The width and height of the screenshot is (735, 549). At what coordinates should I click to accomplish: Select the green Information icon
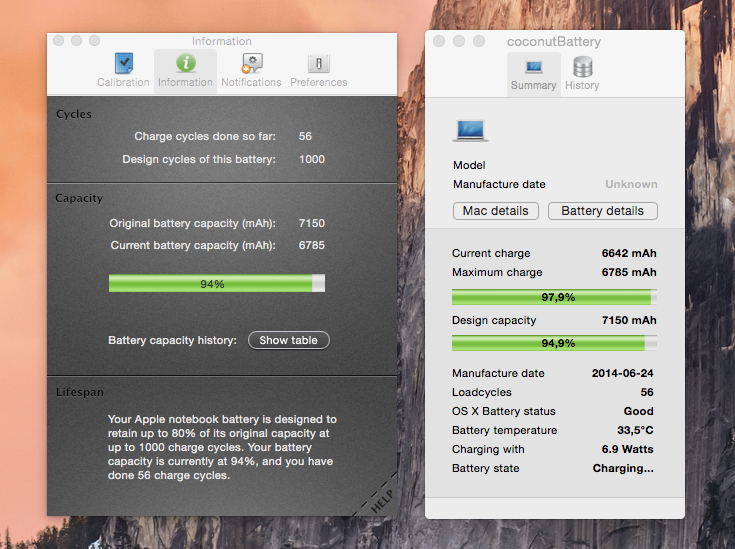click(186, 63)
